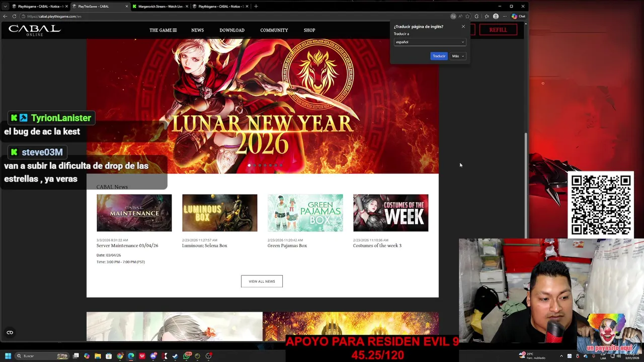Click the Lunar New Year 2026 banner
The height and width of the screenshot is (362, 644).
click(x=262, y=106)
